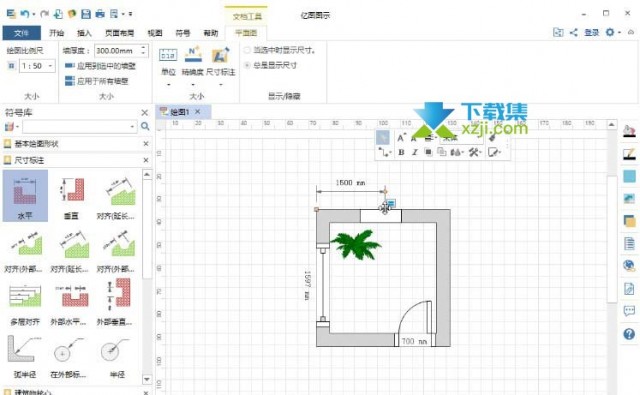This screenshot has width=640, height=395.
Task: Click the New document icon in quick toolbar
Action: click(x=58, y=14)
